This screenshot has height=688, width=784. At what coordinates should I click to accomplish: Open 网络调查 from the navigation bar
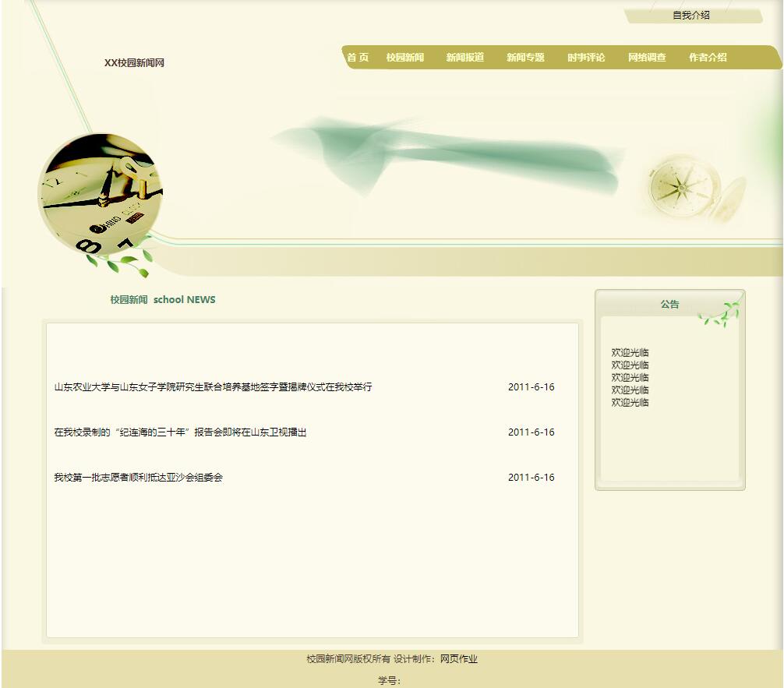pyautogui.click(x=647, y=58)
